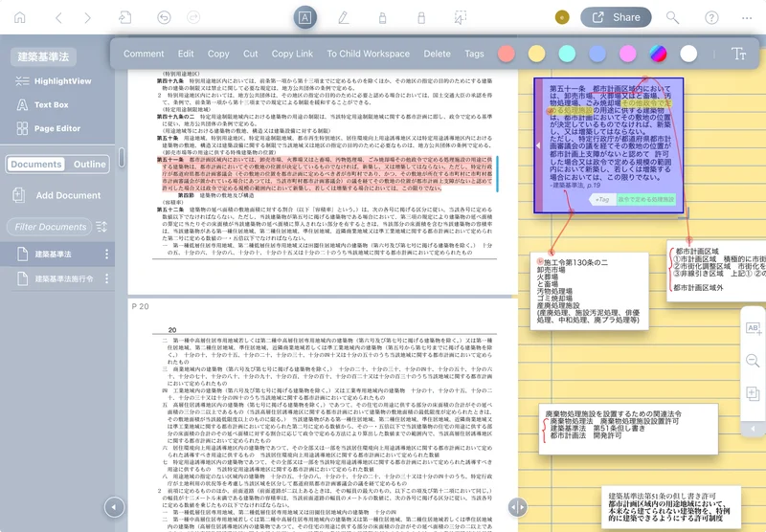Open text size formatting option
The height and width of the screenshot is (532, 766).
click(x=738, y=54)
